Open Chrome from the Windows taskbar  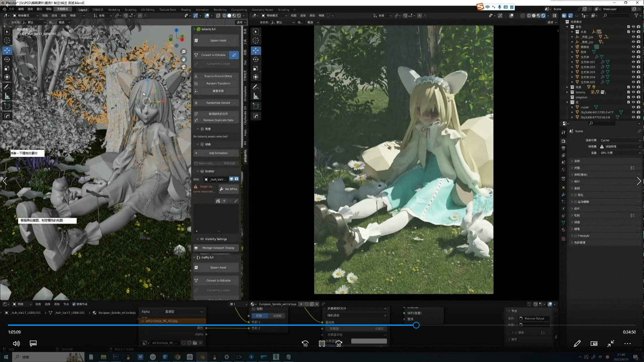click(177, 357)
